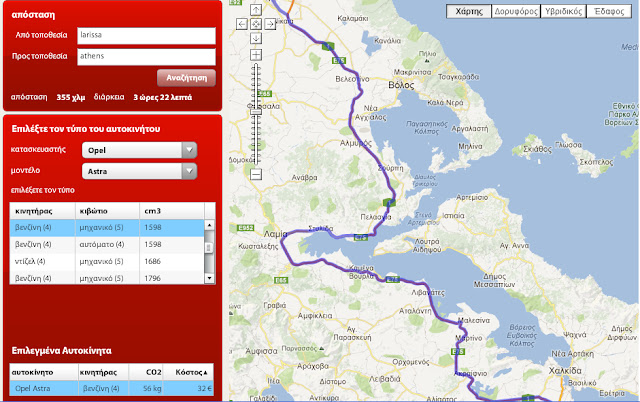Zoom in with the plus button

coord(256,55)
